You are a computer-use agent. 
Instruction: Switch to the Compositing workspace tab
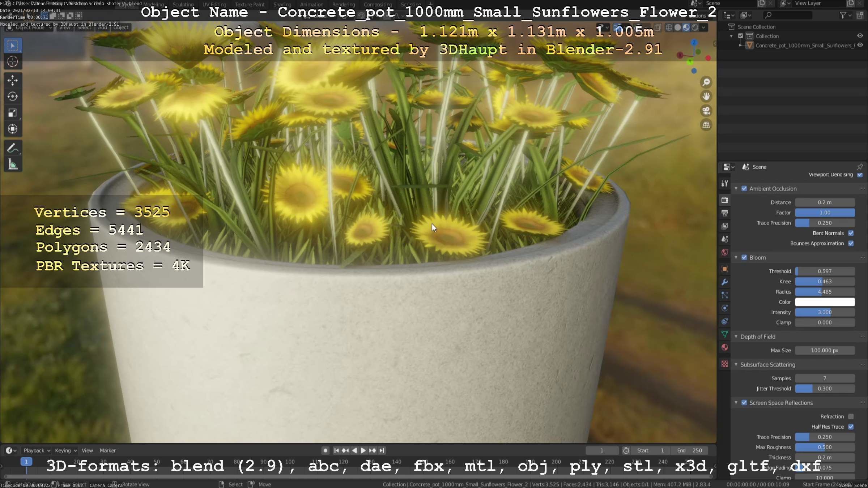coord(378,4)
